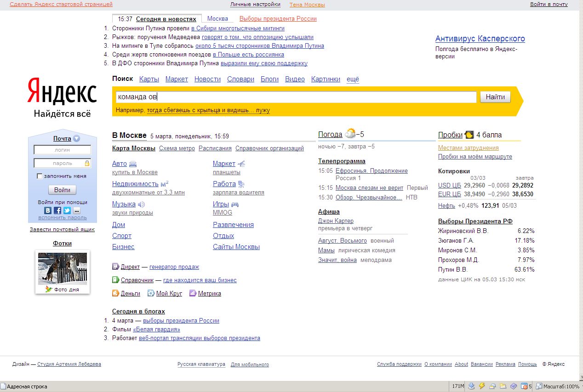Click the Мой Круг circle icon
Viewport: 583px width, 392px height.
tap(151, 293)
